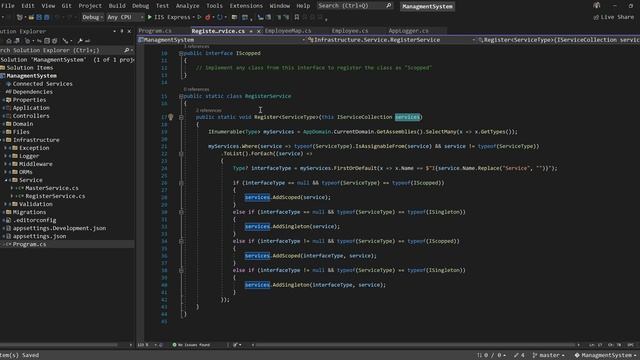Click the search box in the title bar
Image resolution: width=640 pixels, height=360 pixels.
coord(355,6)
